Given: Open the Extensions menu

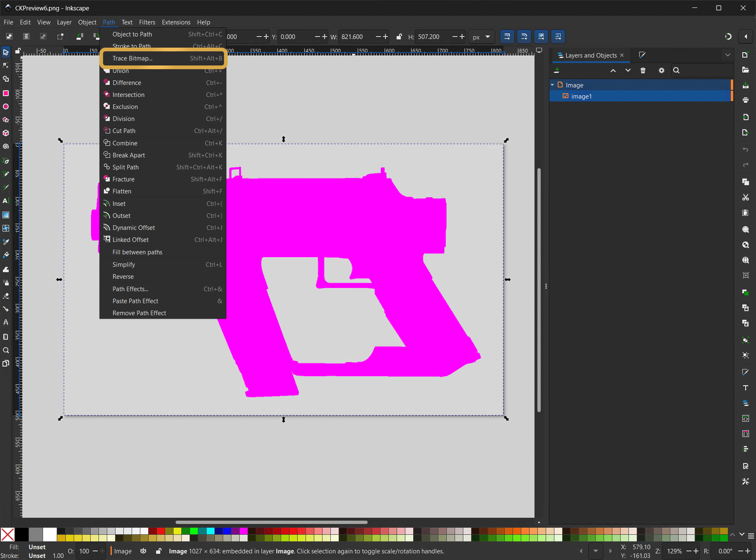Looking at the screenshot, I should 176,22.
